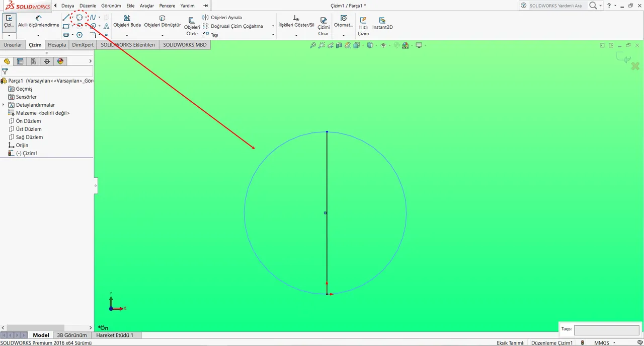Click the Previous View icon
The width and height of the screenshot is (644, 346).
click(x=331, y=45)
